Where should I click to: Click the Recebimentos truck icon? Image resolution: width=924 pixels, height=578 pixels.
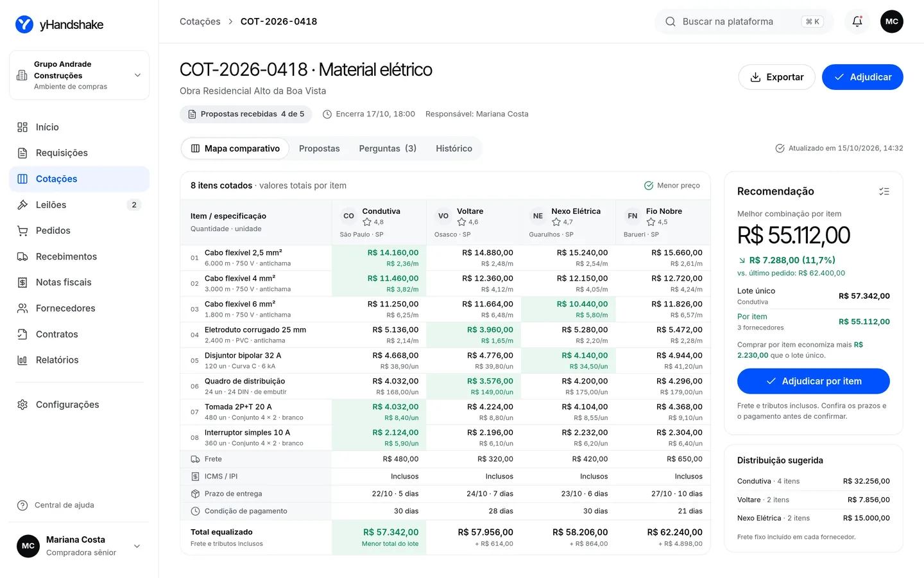click(x=22, y=256)
